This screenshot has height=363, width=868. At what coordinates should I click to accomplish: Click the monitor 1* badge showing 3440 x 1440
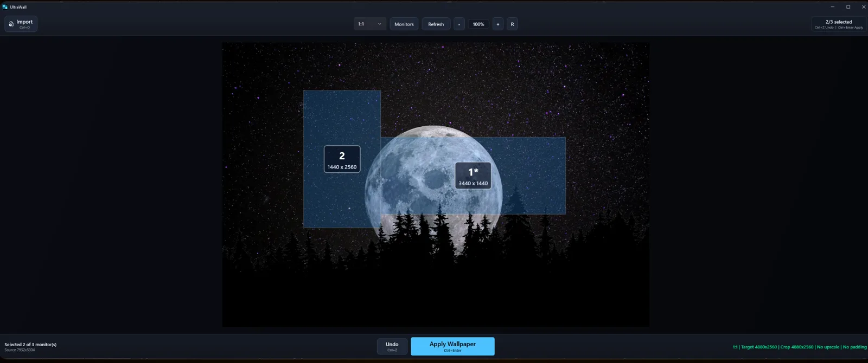tap(473, 176)
